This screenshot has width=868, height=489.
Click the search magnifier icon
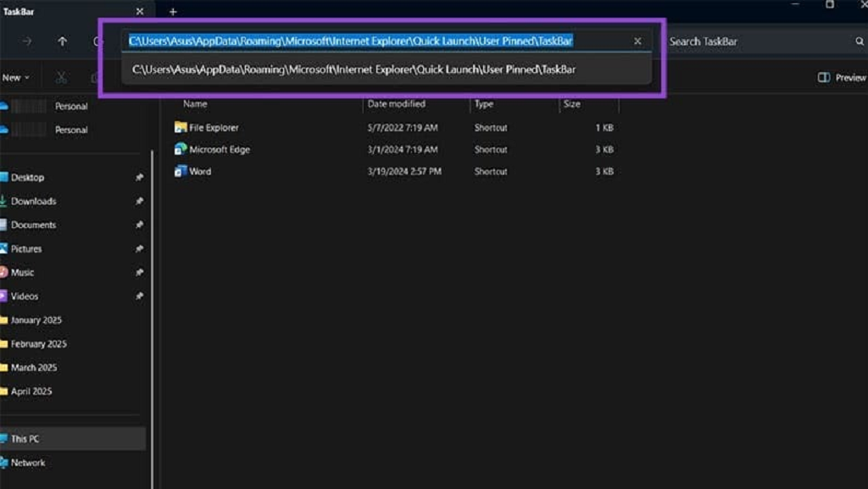pos(860,41)
